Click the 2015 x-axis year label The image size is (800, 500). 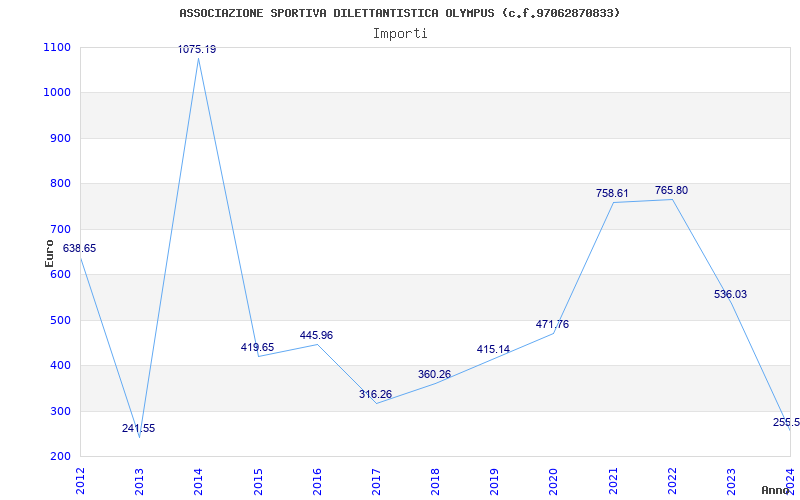[x=258, y=481]
